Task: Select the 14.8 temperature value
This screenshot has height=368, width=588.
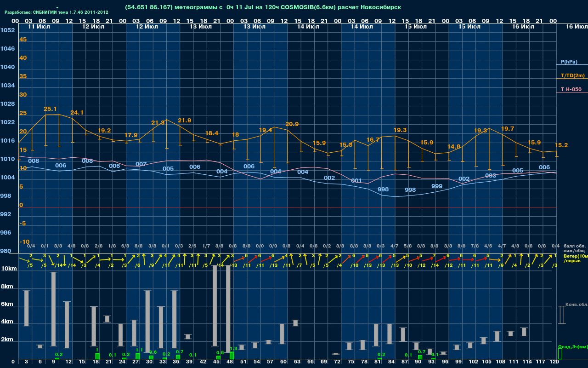Action: point(453,147)
